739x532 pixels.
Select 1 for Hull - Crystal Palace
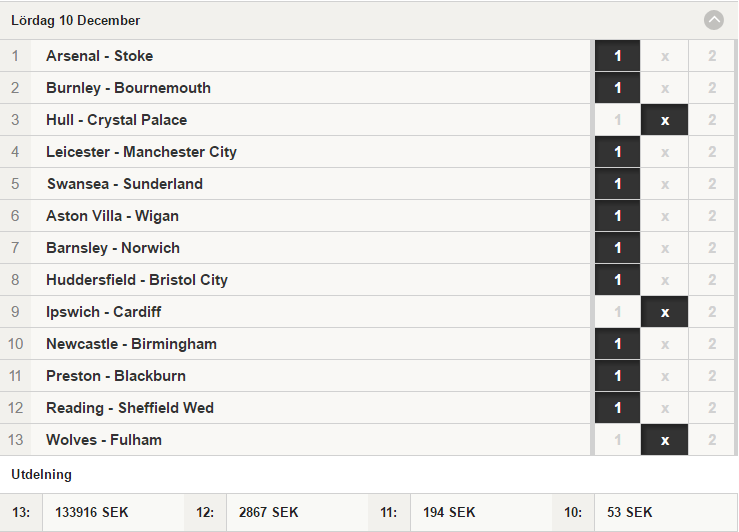617,120
